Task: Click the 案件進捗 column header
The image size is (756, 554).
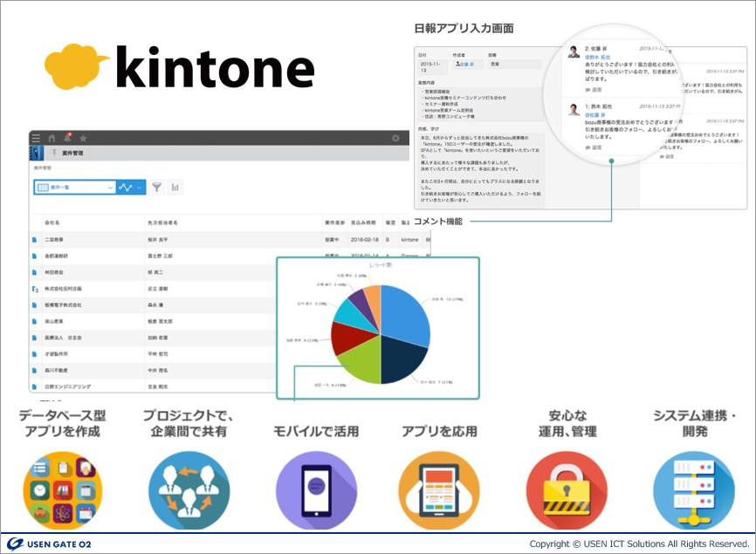Action: (x=334, y=222)
